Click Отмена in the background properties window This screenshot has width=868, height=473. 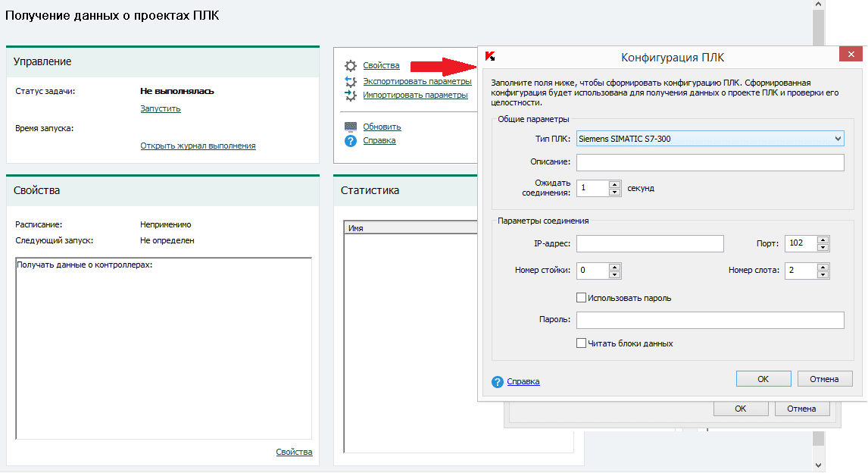[801, 409]
